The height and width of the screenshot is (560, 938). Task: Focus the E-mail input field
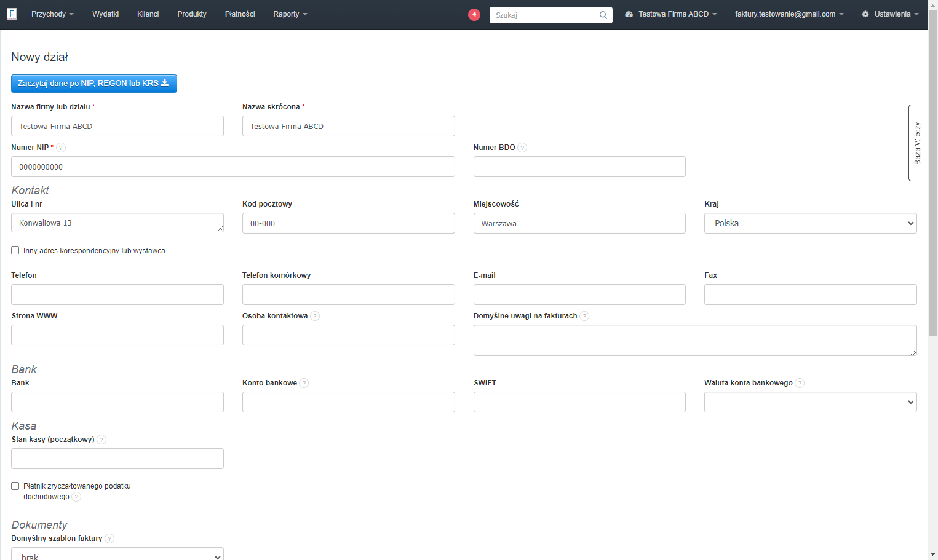point(579,294)
